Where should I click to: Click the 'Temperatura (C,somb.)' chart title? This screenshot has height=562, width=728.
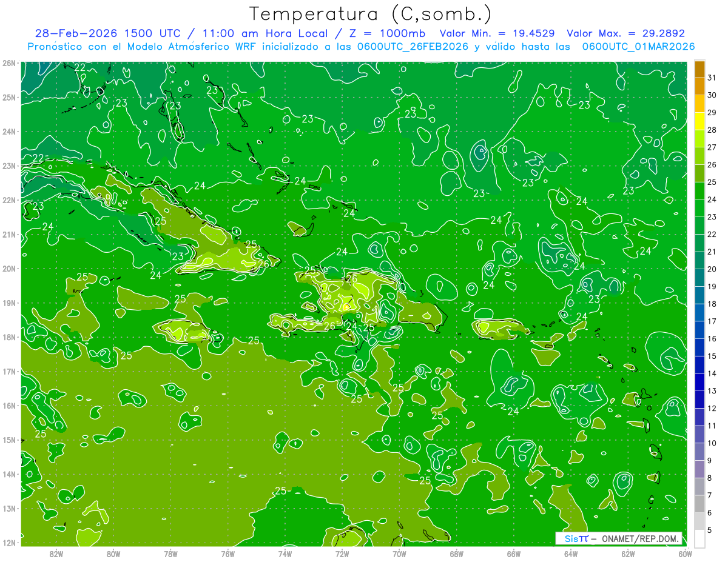pyautogui.click(x=371, y=14)
